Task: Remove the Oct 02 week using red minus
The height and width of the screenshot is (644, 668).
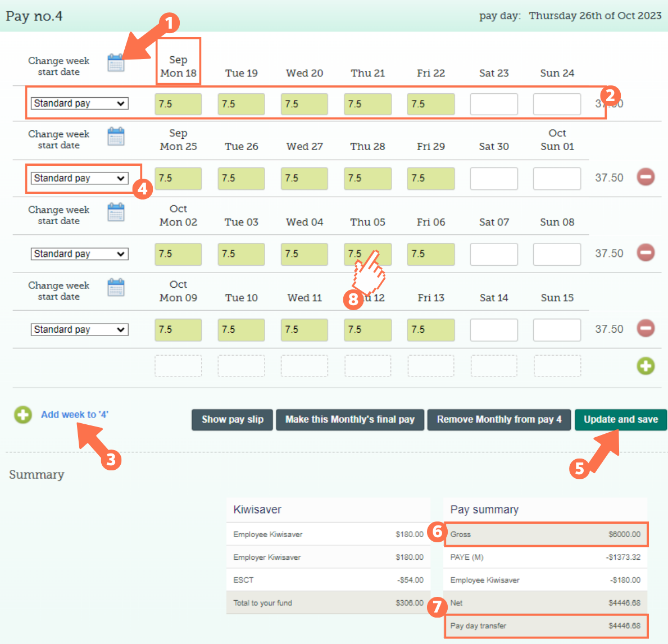Action: 646,253
